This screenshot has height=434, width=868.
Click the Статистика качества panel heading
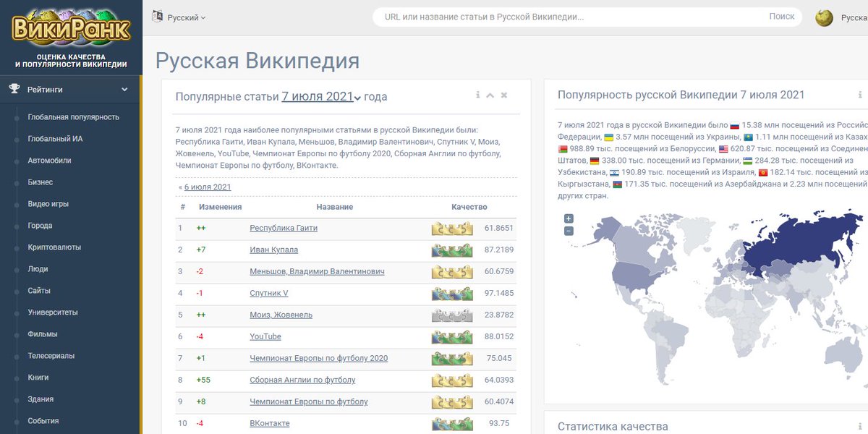(613, 427)
